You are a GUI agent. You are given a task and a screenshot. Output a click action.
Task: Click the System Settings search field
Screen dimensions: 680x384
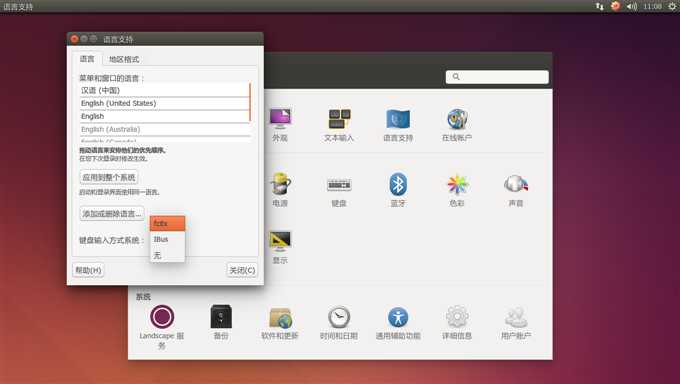[x=497, y=77]
